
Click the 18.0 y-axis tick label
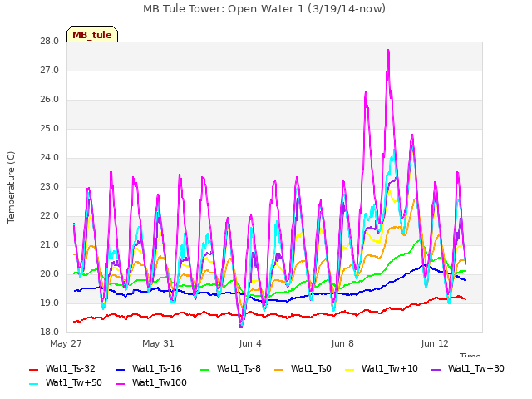pos(50,332)
